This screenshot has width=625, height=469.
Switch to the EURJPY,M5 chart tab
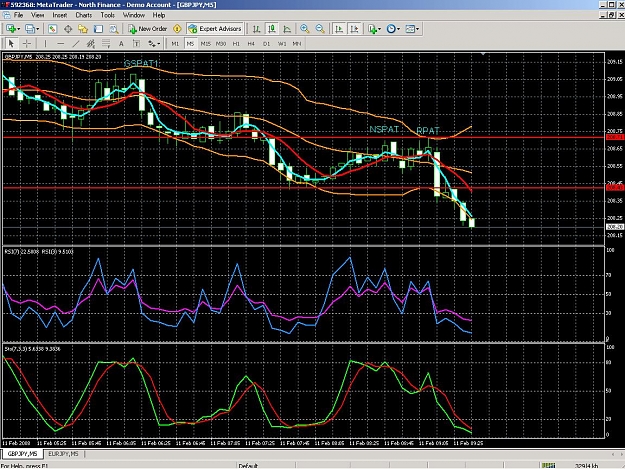pos(63,454)
